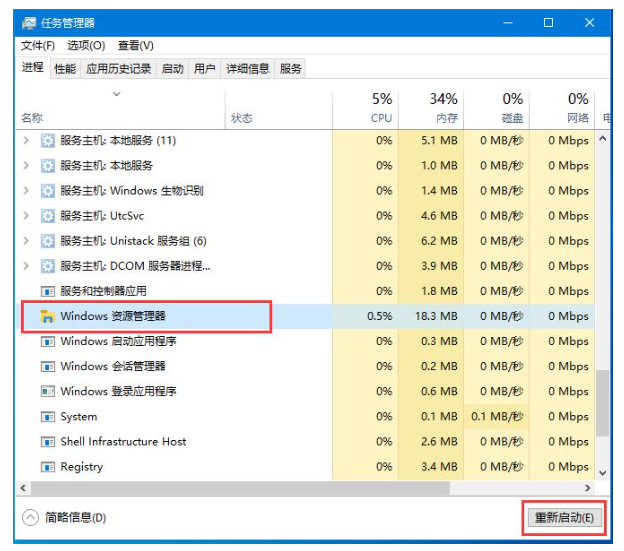This screenshot has height=551, width=624.
Task: Sort processes by the CPU column header
Action: tap(381, 108)
